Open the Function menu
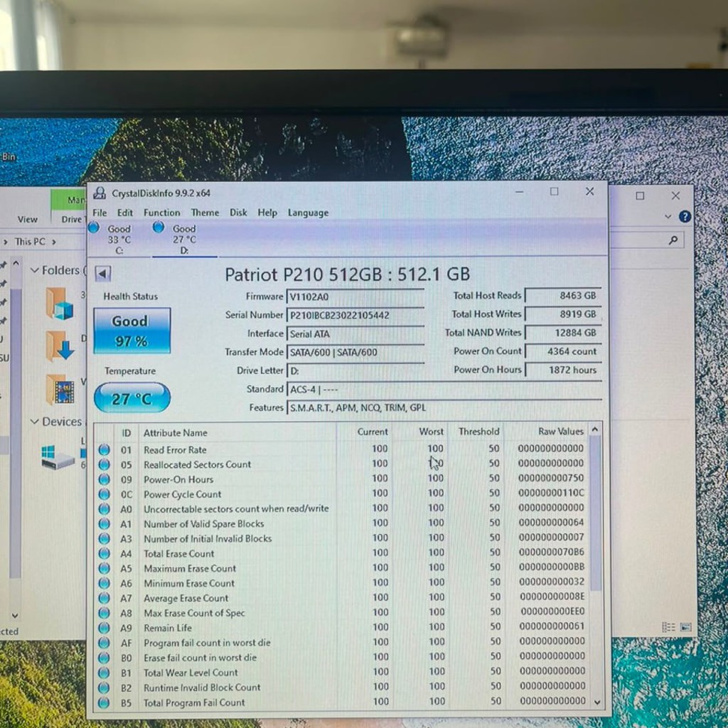 click(x=161, y=213)
